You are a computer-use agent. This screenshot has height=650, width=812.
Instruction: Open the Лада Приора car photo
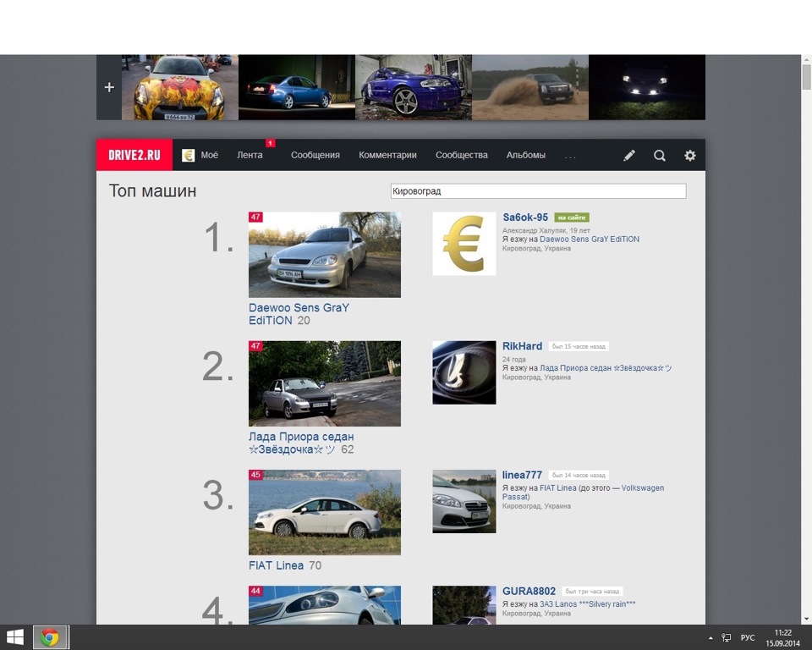[325, 383]
